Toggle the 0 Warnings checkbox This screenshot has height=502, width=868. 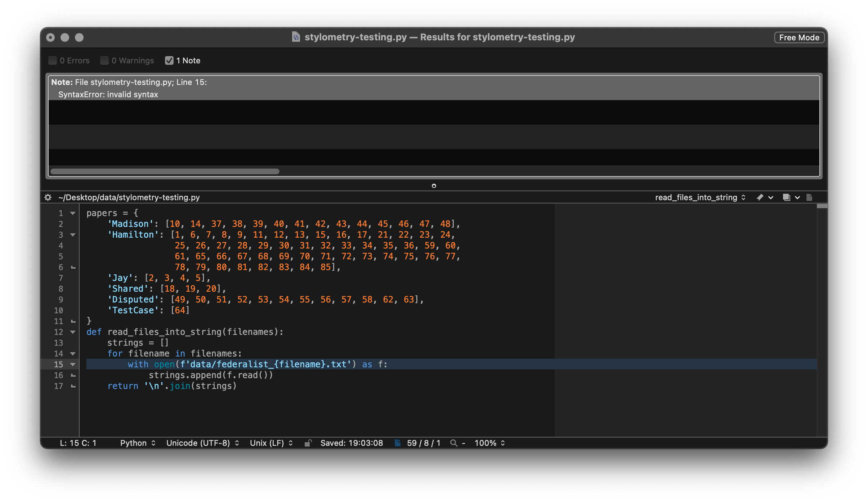pyautogui.click(x=104, y=60)
